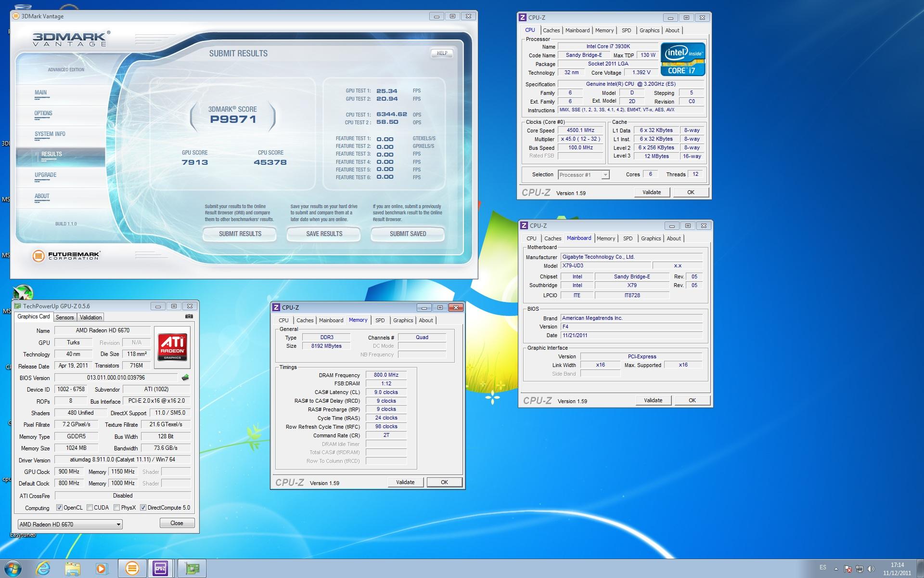Click the network tray icon
The image size is (924, 578).
point(860,569)
